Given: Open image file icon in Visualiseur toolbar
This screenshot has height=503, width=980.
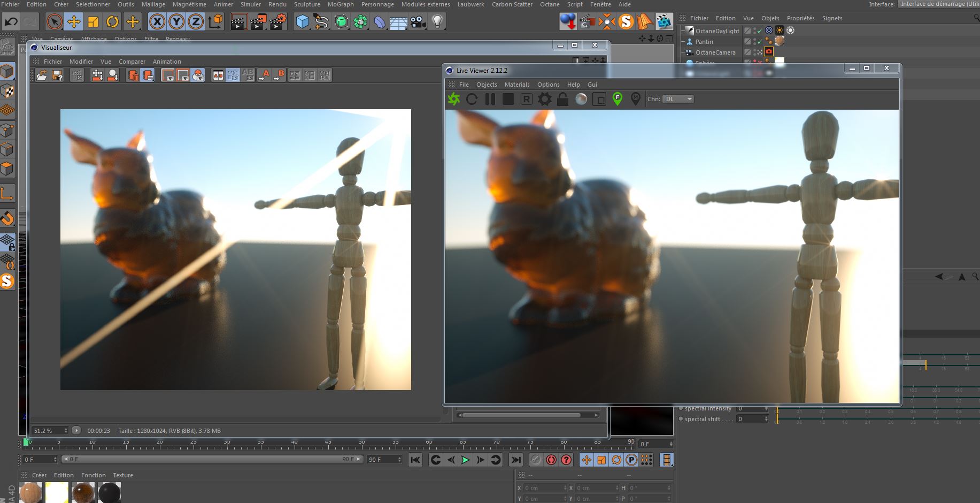Looking at the screenshot, I should tap(42, 75).
